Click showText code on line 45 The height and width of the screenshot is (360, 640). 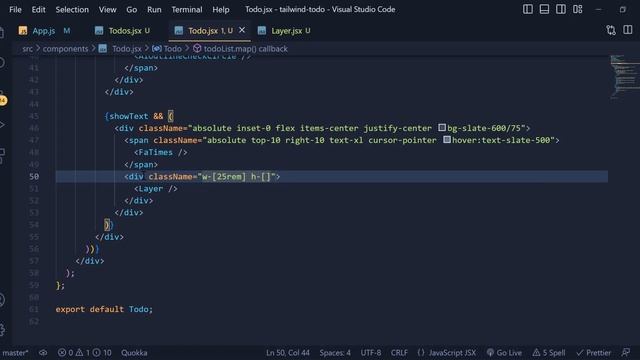(129, 116)
